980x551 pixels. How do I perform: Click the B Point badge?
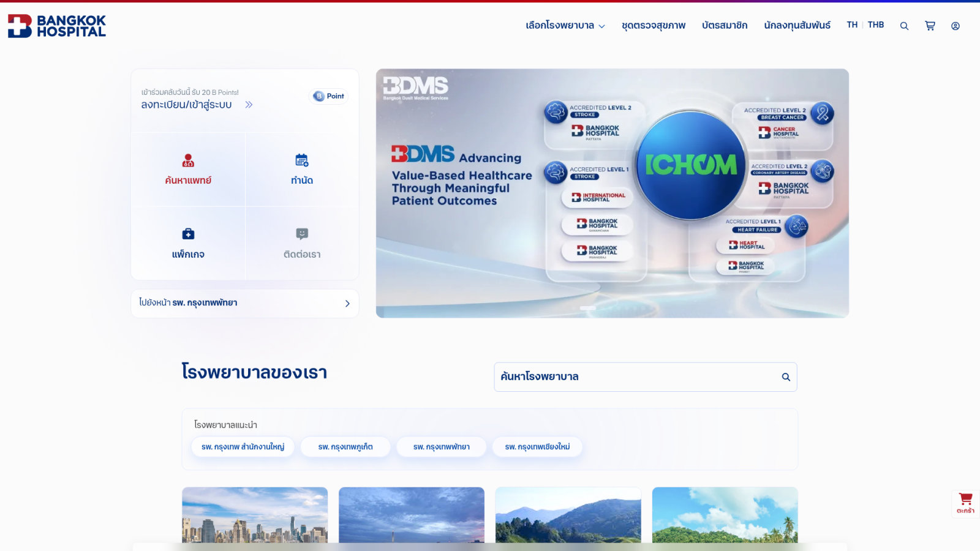(329, 96)
